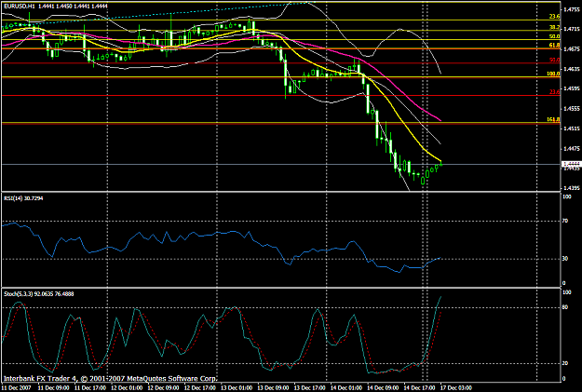Click the 11 Dec 17:00 time label

tap(88, 387)
